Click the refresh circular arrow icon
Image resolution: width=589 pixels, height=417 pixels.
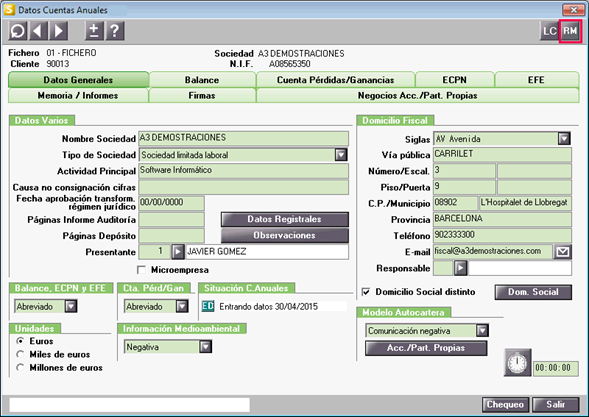pos(18,31)
